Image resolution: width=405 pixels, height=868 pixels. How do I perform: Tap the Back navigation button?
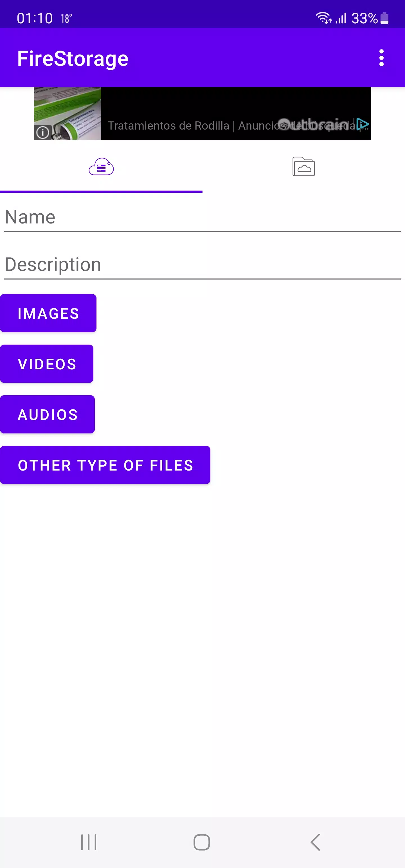coord(315,841)
